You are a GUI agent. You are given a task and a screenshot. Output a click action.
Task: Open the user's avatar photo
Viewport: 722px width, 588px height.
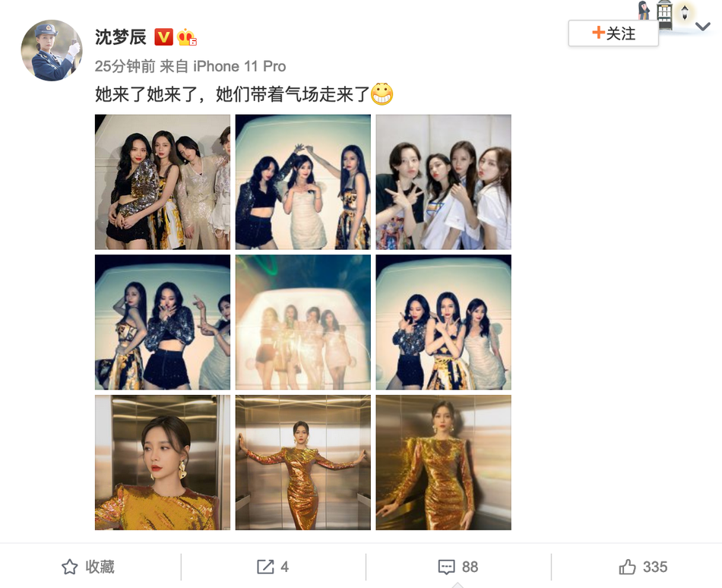(x=52, y=50)
